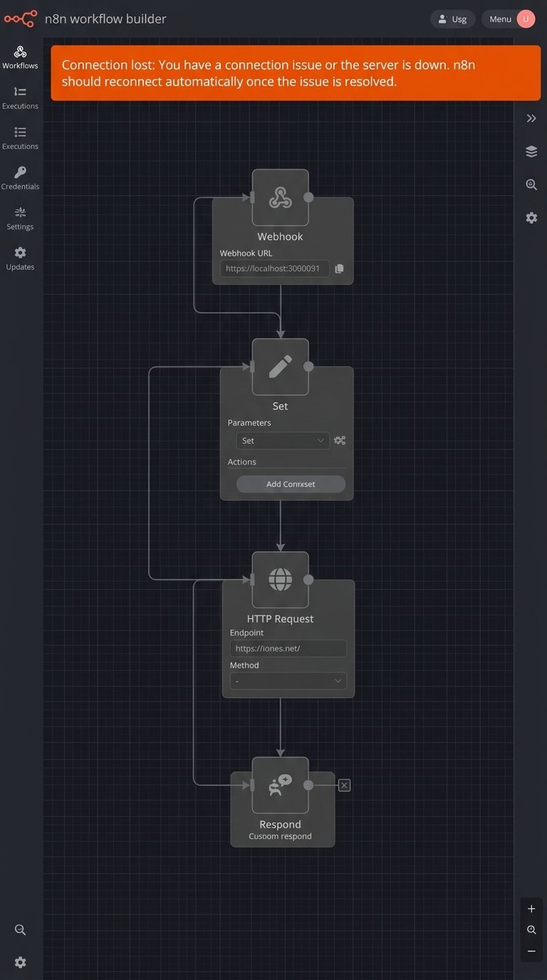Click the search magnifier in left sidebar
Viewport: 547px width, 980px height.
(x=20, y=929)
